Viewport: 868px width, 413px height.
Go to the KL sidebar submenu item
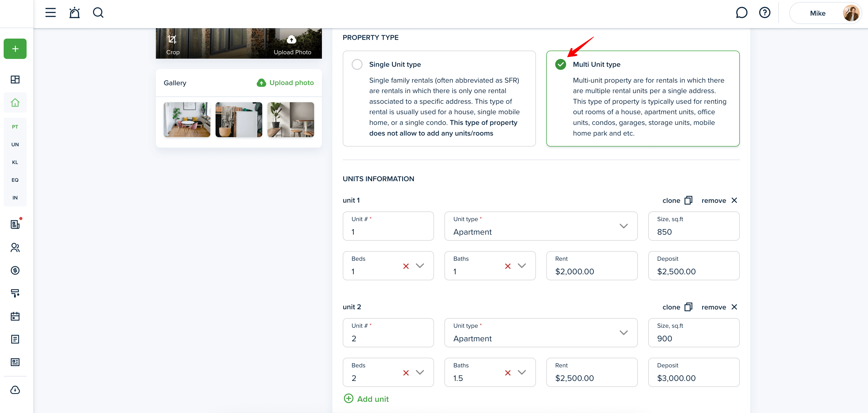[15, 162]
